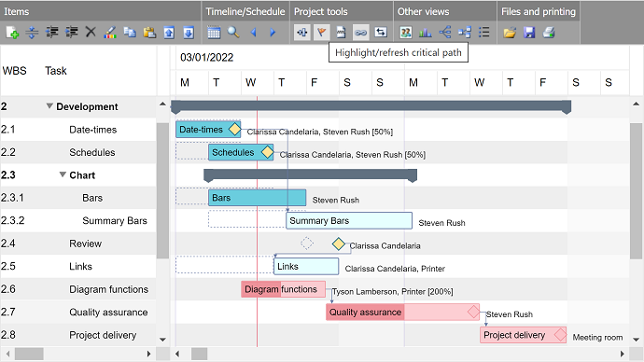Collapse the Chart summary group
The image size is (644, 362).
[x=63, y=174]
